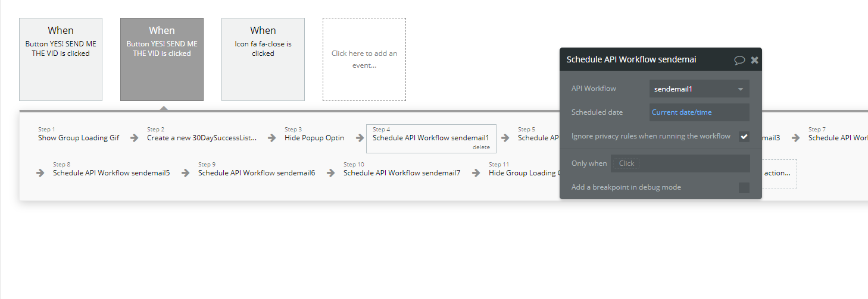Open the API Workflow sendemail1 dropdown
868x299 pixels.
coord(699,89)
